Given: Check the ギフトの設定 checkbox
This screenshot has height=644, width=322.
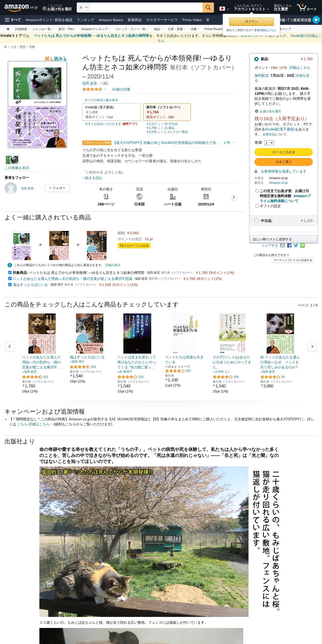Looking at the screenshot, I should tap(257, 206).
